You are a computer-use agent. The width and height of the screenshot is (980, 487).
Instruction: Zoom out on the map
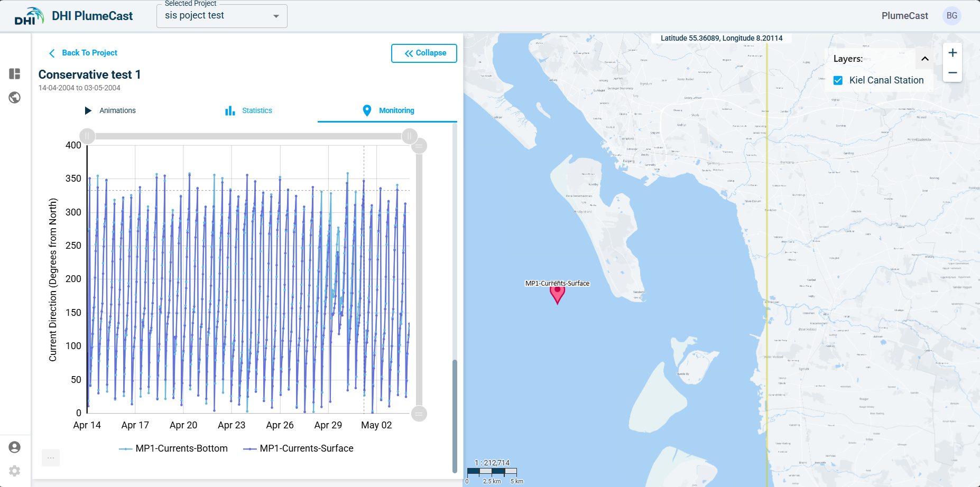(953, 73)
